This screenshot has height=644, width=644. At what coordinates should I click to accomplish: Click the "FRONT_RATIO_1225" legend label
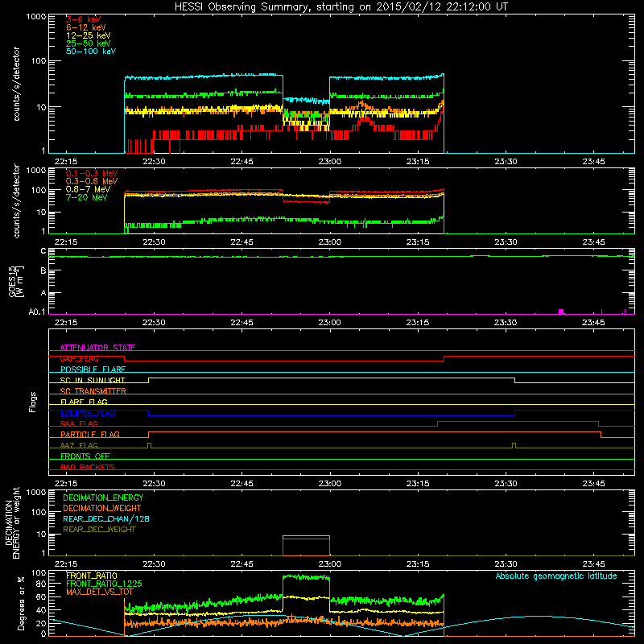point(104,584)
